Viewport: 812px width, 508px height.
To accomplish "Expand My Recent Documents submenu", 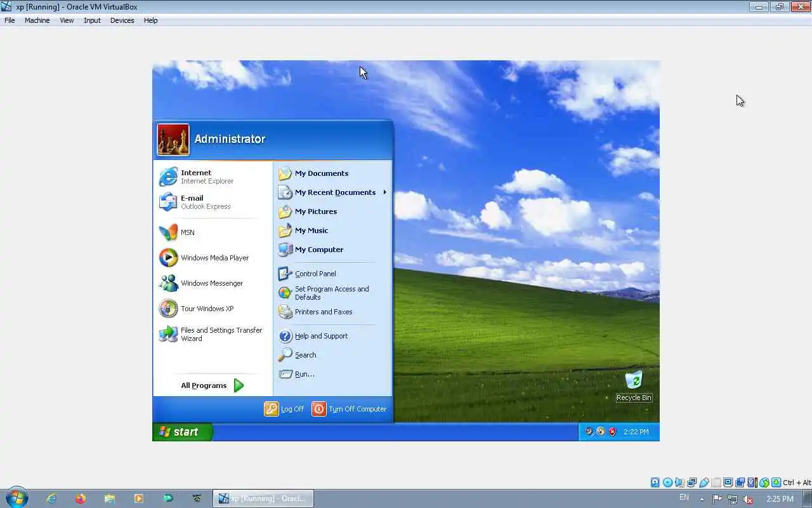I will [332, 192].
